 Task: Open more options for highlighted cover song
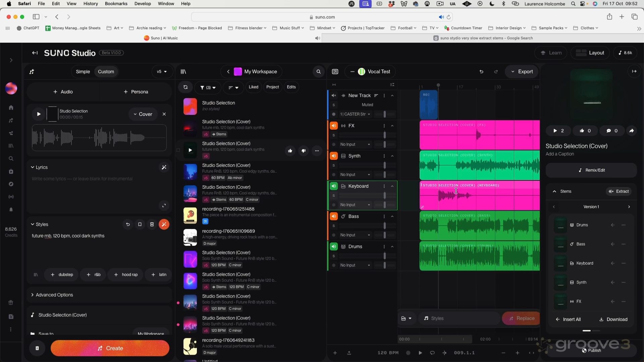(317, 151)
